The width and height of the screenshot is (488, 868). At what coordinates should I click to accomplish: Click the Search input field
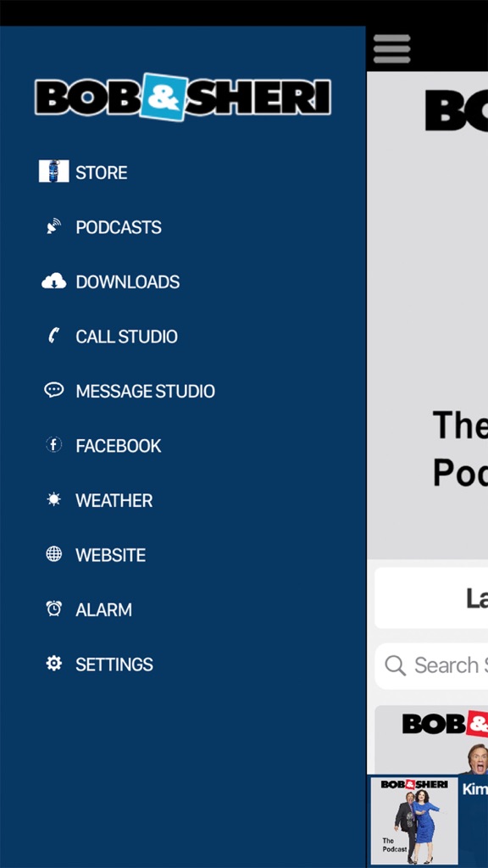tap(431, 665)
